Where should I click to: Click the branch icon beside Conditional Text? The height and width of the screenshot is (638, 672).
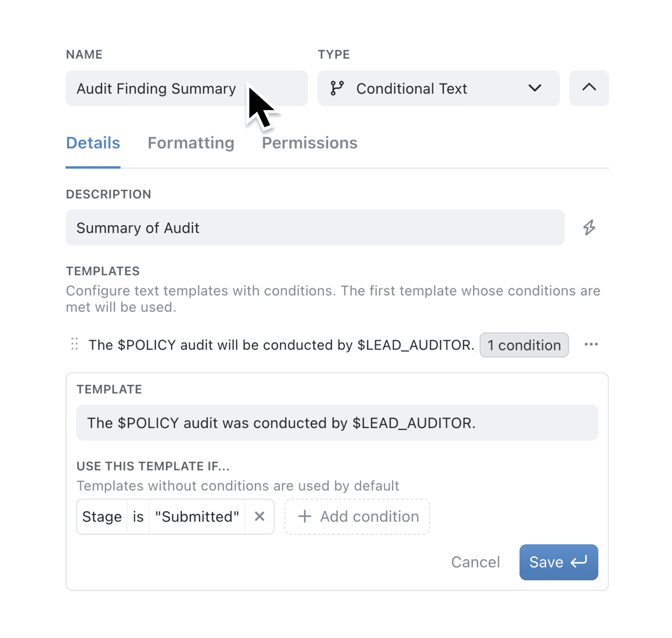337,88
